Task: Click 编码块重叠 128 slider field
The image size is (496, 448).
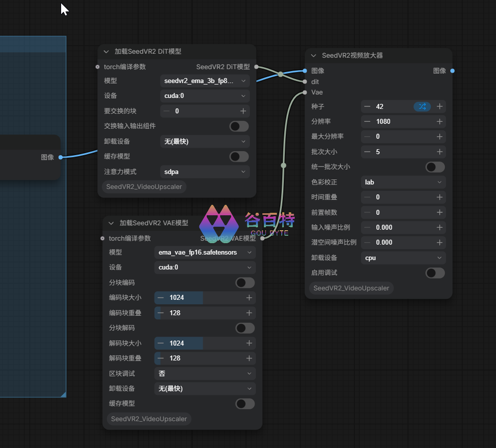Action: 205,313
